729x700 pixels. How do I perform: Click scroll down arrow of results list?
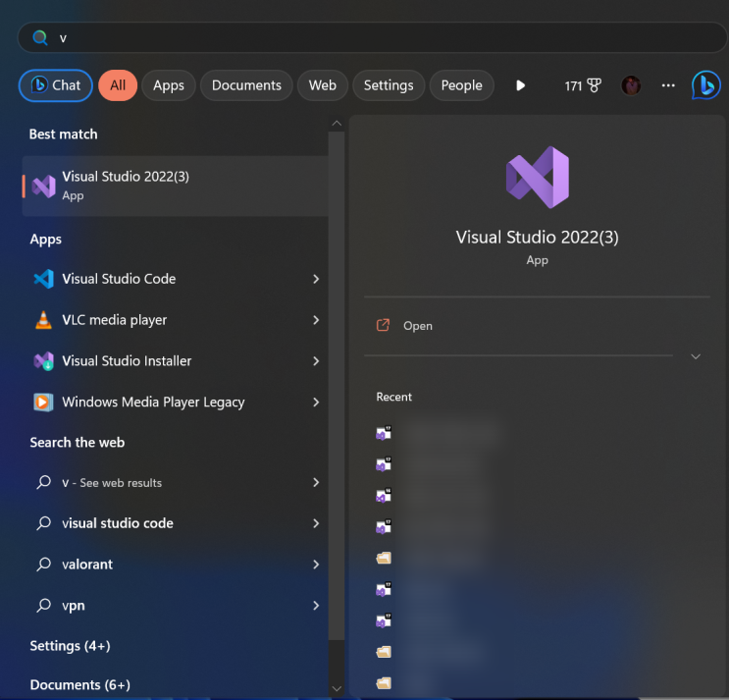[x=337, y=688]
